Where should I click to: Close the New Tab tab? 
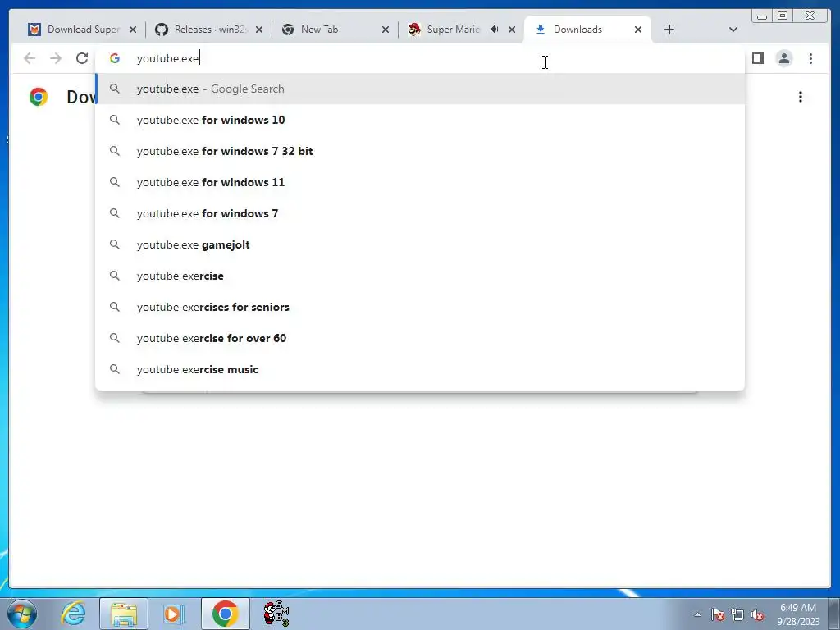386,30
